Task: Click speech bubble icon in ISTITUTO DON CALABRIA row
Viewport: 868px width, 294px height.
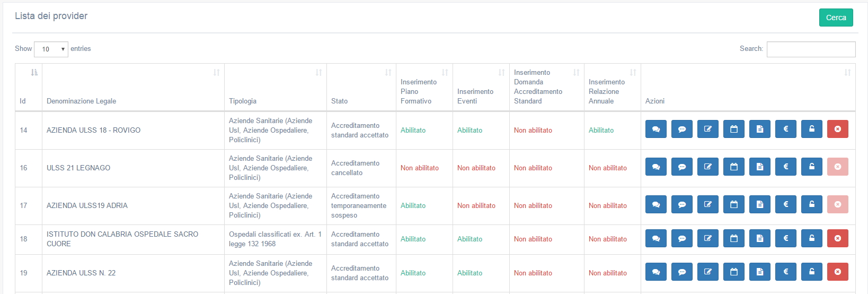Action: pyautogui.click(x=681, y=238)
